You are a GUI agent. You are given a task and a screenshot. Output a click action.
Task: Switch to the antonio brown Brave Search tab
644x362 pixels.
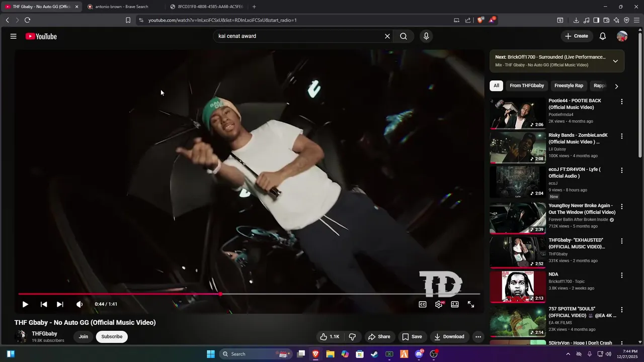[121, 7]
